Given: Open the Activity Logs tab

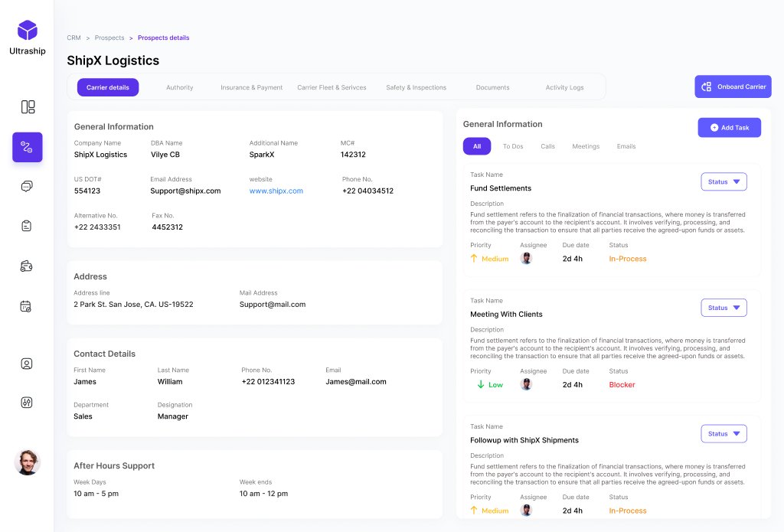Looking at the screenshot, I should pyautogui.click(x=564, y=87).
